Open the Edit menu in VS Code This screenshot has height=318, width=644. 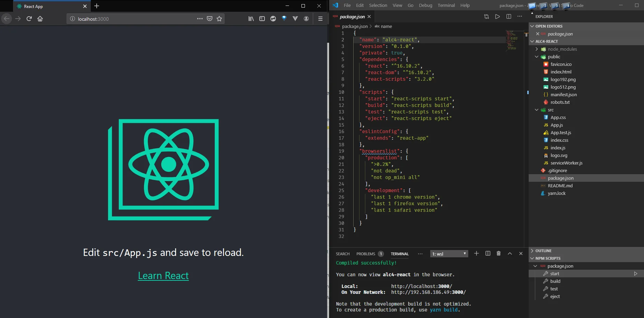[x=360, y=5]
